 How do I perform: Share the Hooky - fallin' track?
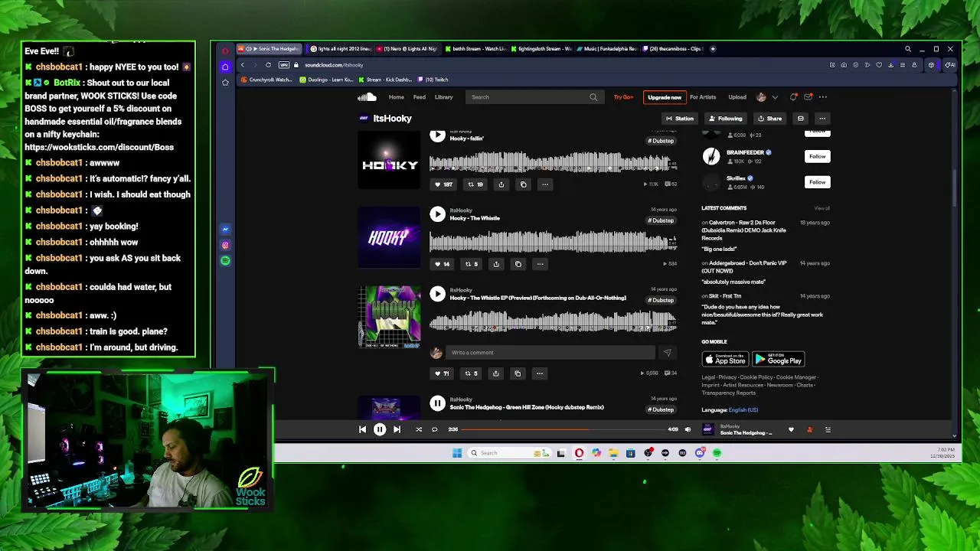[501, 184]
